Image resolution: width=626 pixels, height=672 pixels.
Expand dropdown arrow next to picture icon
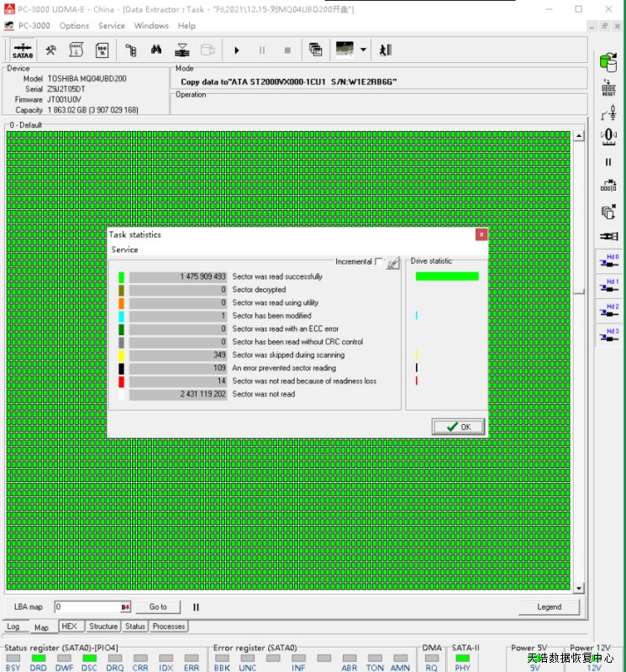coord(363,50)
